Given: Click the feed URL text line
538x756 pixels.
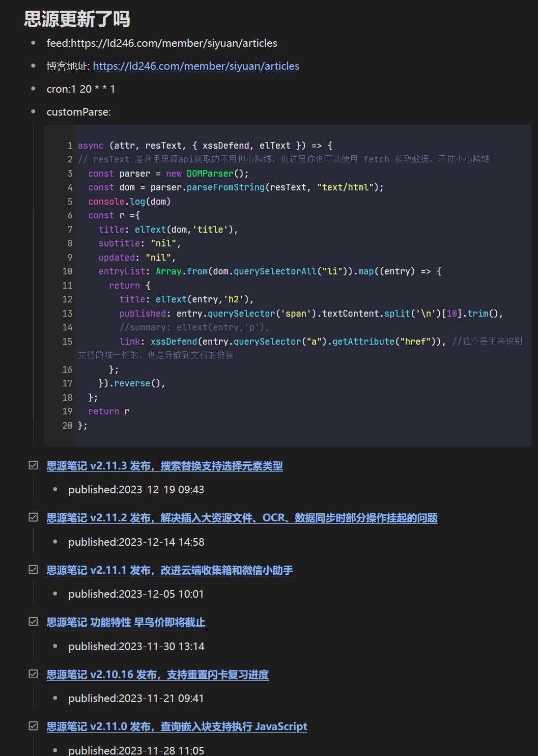Looking at the screenshot, I should pyautogui.click(x=162, y=43).
